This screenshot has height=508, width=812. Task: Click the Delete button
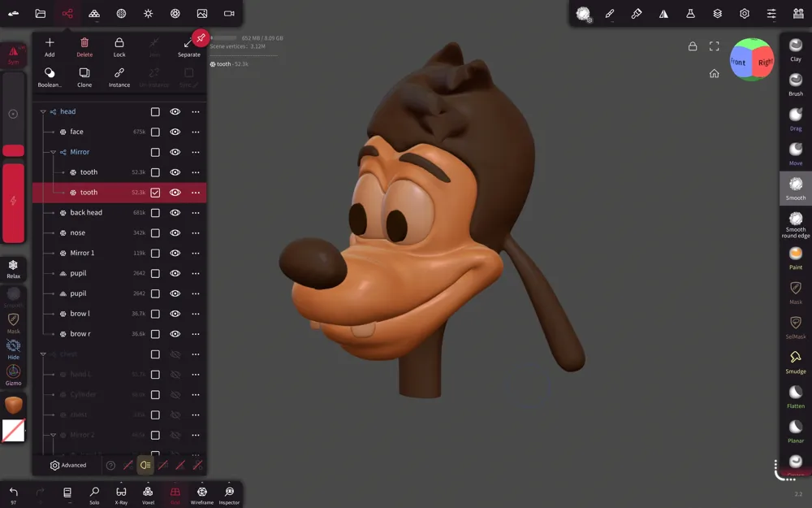point(84,47)
